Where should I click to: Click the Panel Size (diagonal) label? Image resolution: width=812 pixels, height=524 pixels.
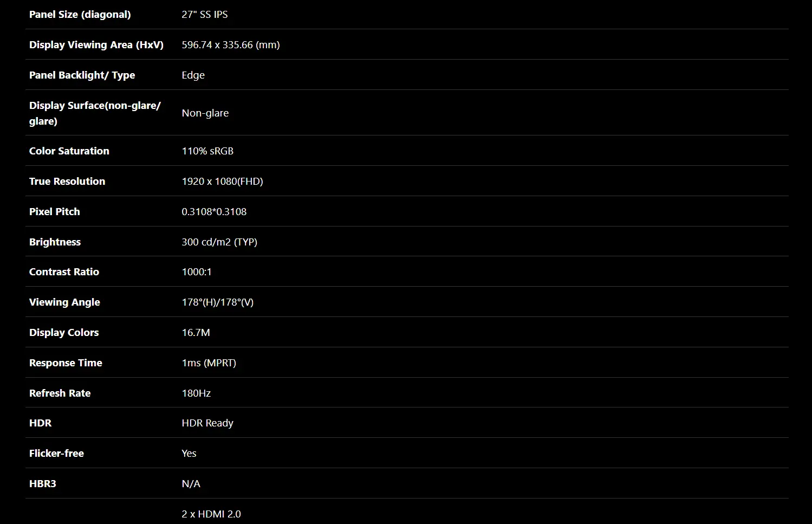click(80, 15)
